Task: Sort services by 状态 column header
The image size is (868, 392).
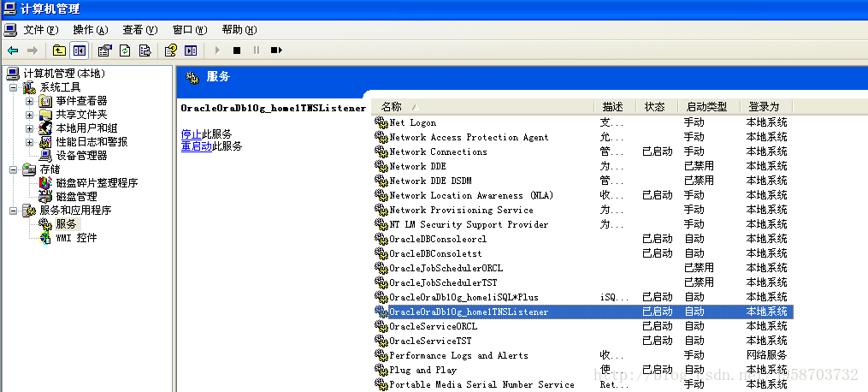Action: [x=657, y=107]
